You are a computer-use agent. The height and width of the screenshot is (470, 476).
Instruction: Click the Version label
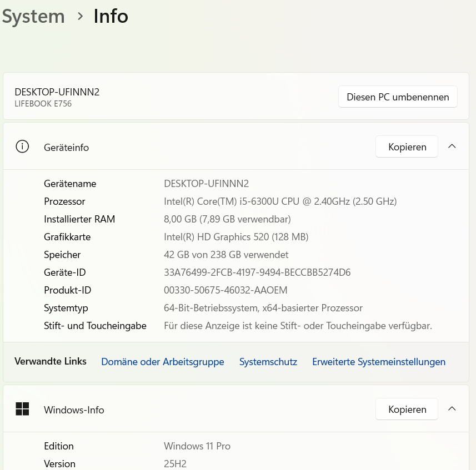coord(59,464)
